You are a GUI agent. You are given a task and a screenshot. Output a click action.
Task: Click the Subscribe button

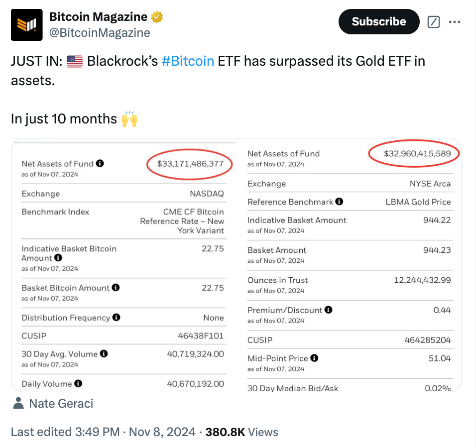coord(378,22)
